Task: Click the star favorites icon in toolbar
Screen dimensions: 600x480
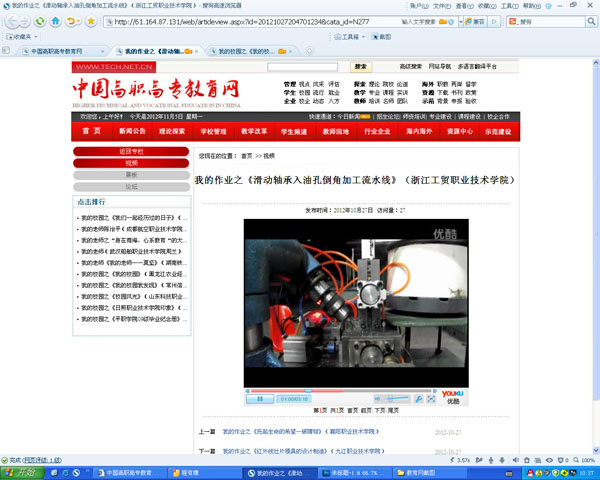Action: (91, 21)
